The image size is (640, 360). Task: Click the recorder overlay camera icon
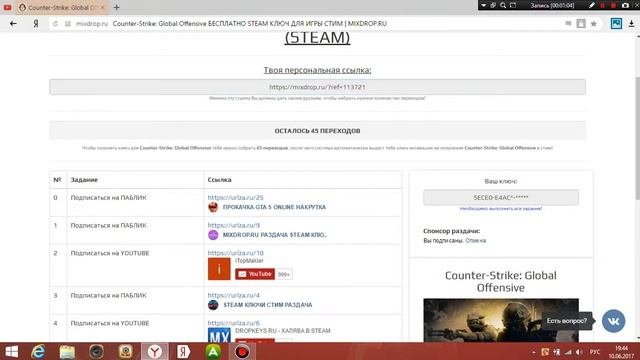click(625, 5)
